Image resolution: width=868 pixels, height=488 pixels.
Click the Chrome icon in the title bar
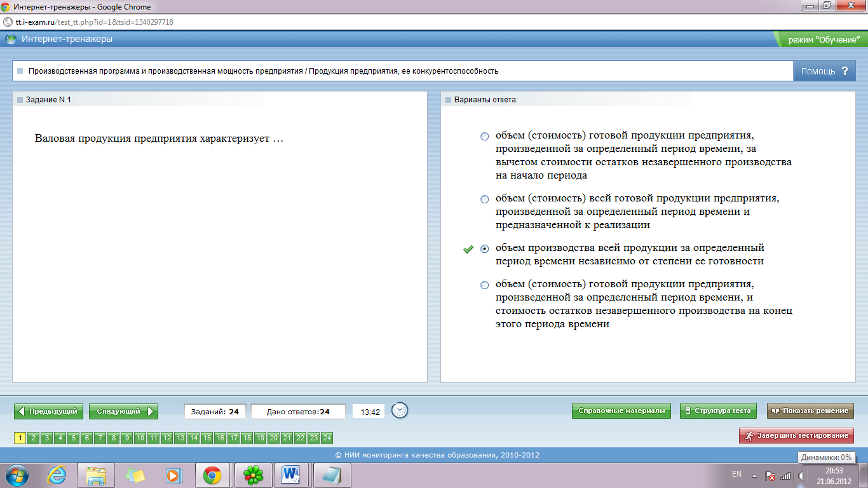[6, 7]
